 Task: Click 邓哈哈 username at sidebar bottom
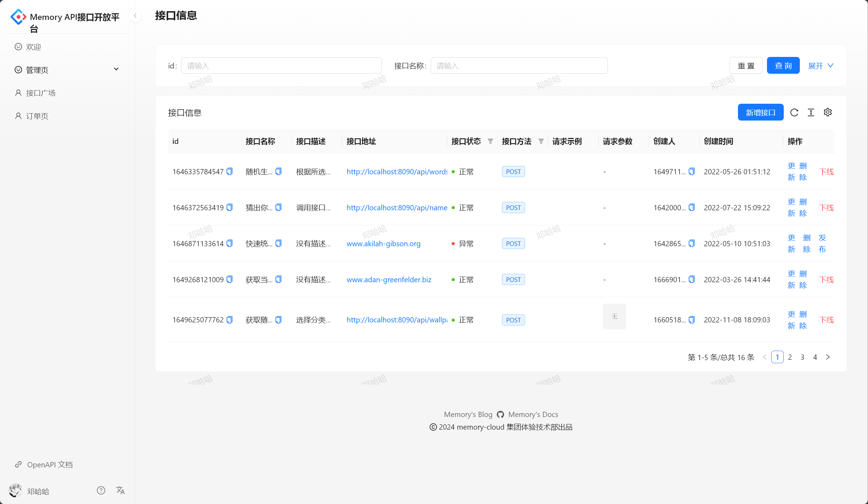(38, 491)
